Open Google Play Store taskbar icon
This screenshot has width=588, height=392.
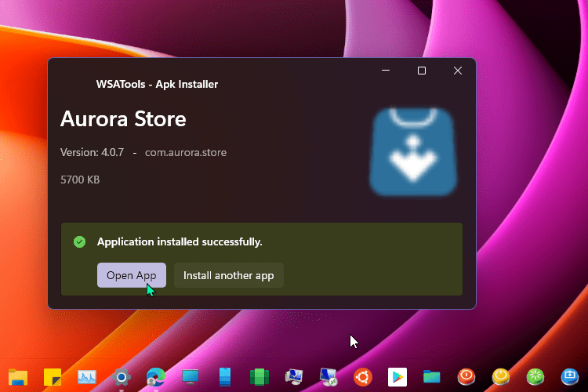tap(397, 376)
